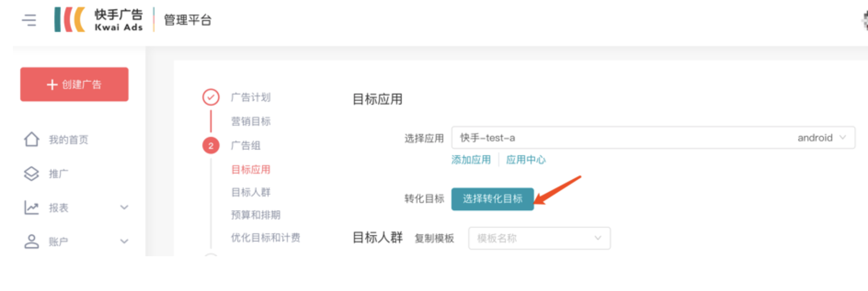
Task: Click the layers icon next to 推广
Action: pos(31,174)
